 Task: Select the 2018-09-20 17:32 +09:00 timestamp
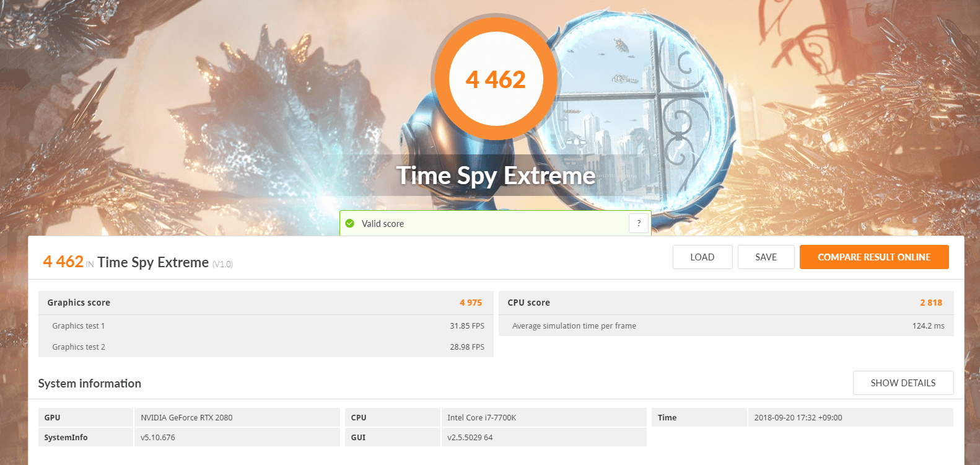(798, 417)
